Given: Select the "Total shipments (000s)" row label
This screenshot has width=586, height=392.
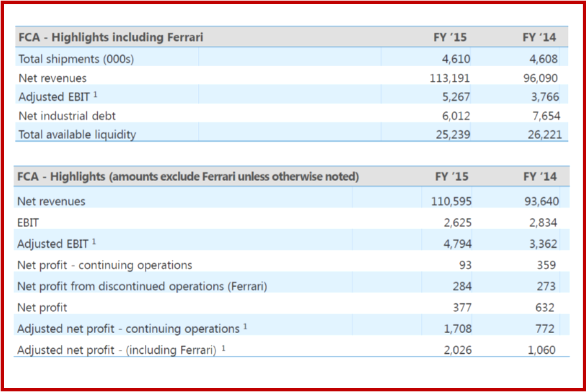Looking at the screenshot, I should tap(76, 59).
